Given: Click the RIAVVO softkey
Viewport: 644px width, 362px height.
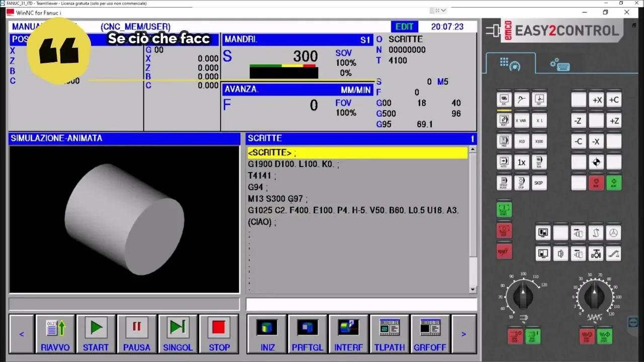Looking at the screenshot, I should (55, 334).
